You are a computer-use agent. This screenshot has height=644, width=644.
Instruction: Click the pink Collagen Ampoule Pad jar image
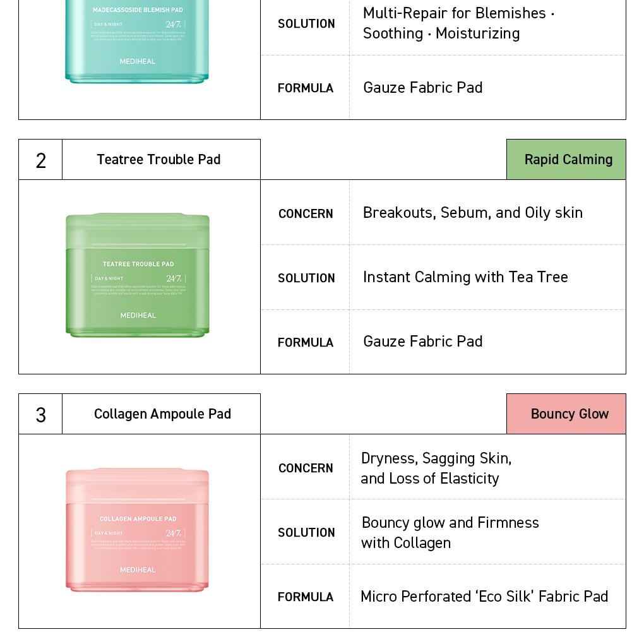tap(138, 530)
